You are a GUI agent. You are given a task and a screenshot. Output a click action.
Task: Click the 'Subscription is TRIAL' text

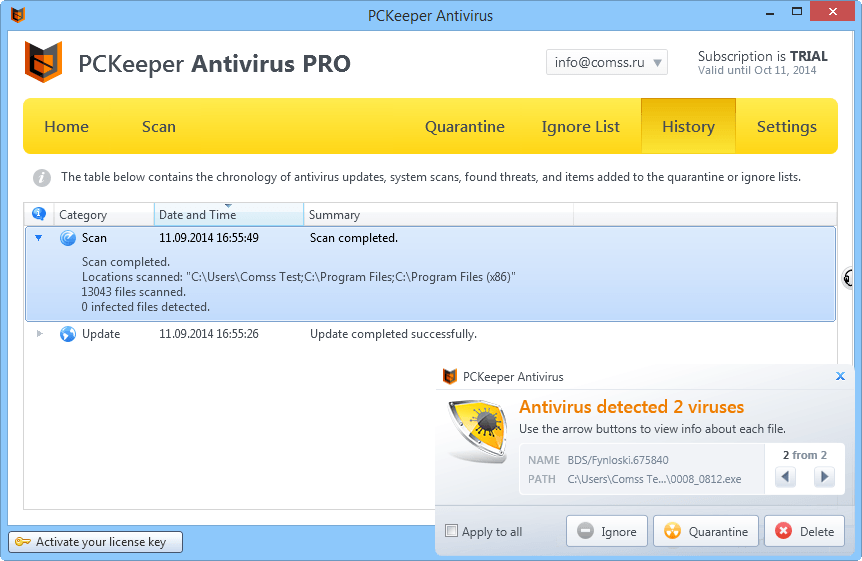(762, 56)
